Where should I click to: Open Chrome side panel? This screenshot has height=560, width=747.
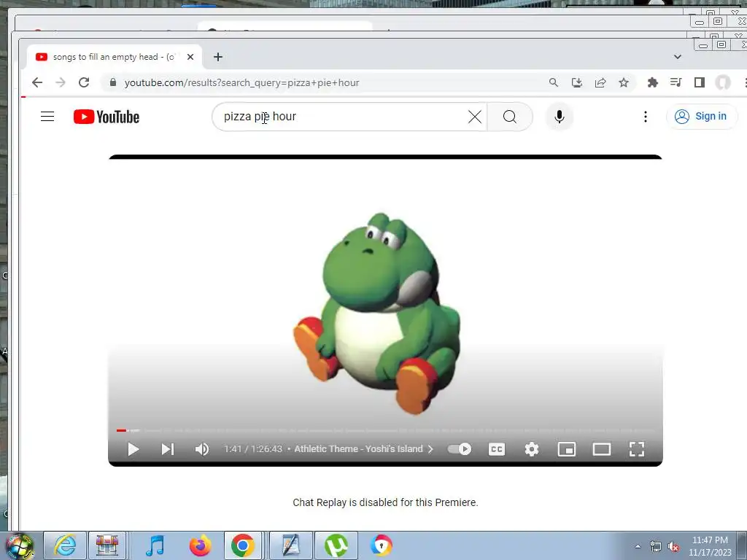coord(700,82)
